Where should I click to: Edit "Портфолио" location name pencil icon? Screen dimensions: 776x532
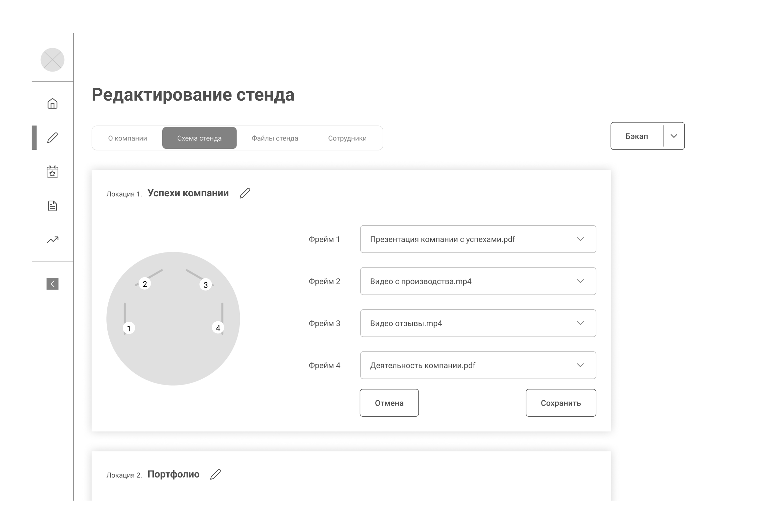tap(215, 474)
